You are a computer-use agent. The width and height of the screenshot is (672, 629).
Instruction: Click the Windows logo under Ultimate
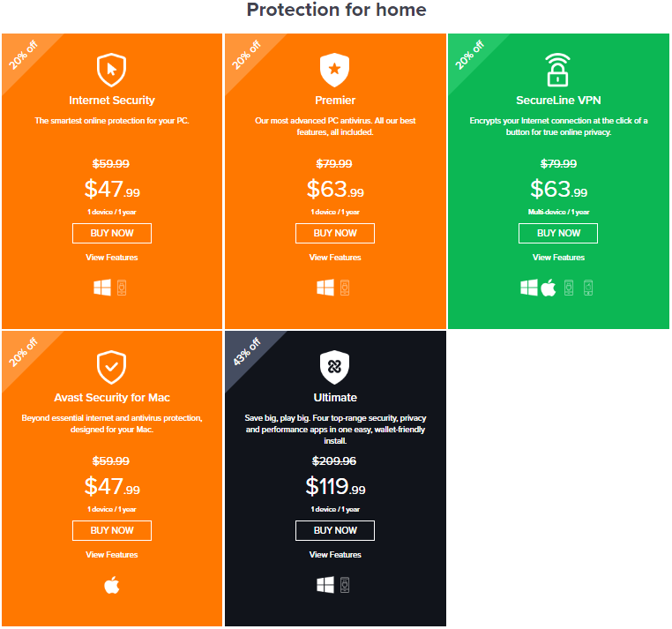point(325,585)
